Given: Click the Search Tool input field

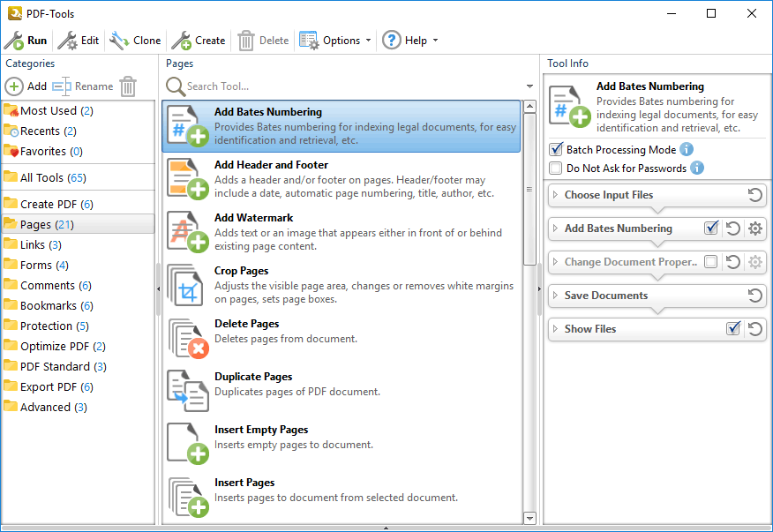Looking at the screenshot, I should point(352,86).
